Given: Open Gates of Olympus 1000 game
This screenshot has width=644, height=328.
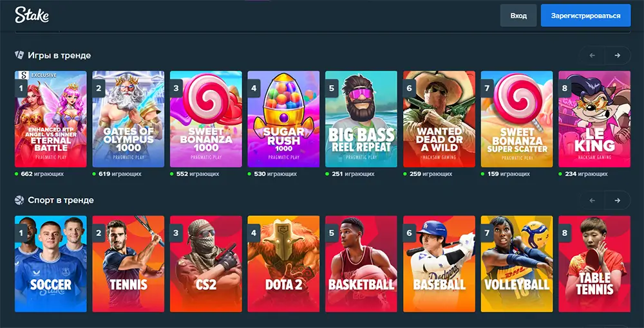Looking at the screenshot, I should click(x=128, y=119).
